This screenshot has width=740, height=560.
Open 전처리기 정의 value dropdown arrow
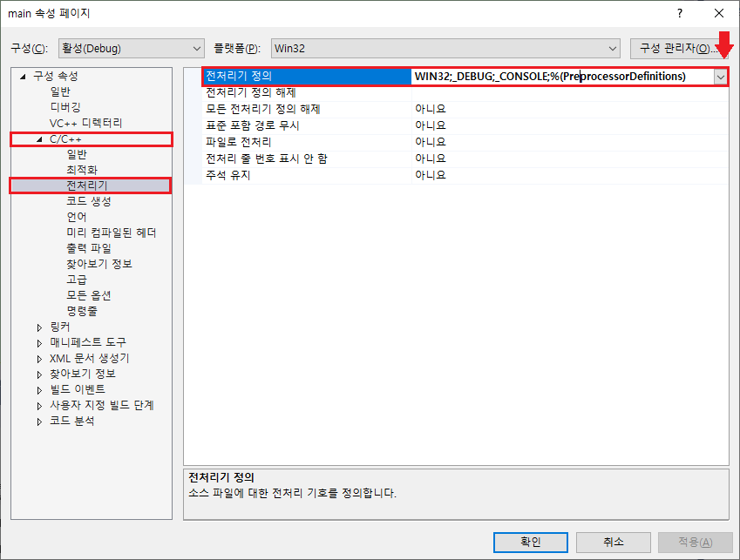(720, 77)
